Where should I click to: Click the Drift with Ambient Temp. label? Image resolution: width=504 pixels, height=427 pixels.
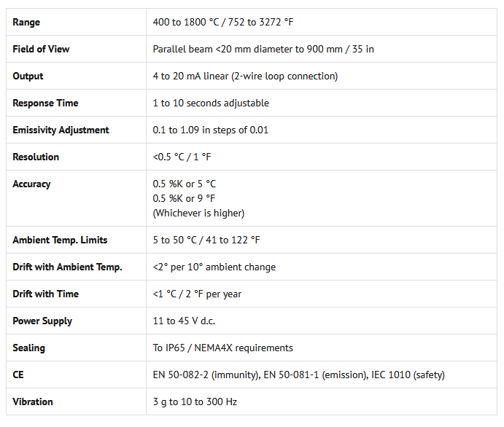click(67, 267)
